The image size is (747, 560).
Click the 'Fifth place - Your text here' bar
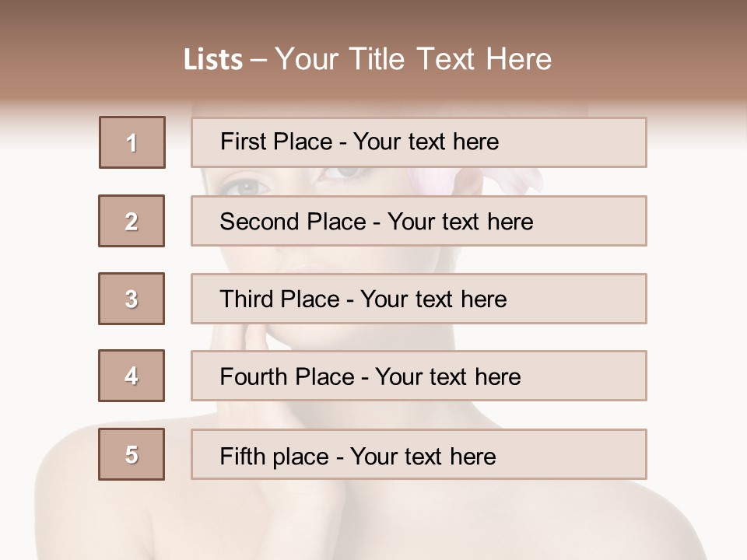[x=419, y=454]
